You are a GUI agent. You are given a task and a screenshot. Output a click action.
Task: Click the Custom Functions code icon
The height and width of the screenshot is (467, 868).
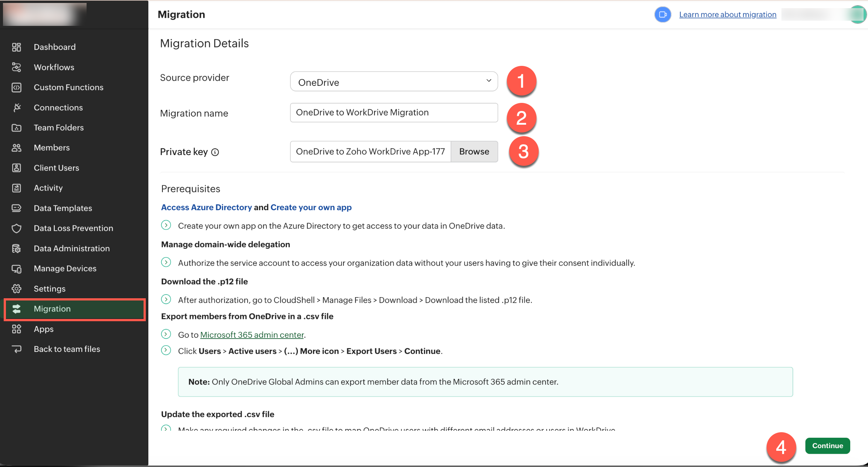[x=16, y=87]
